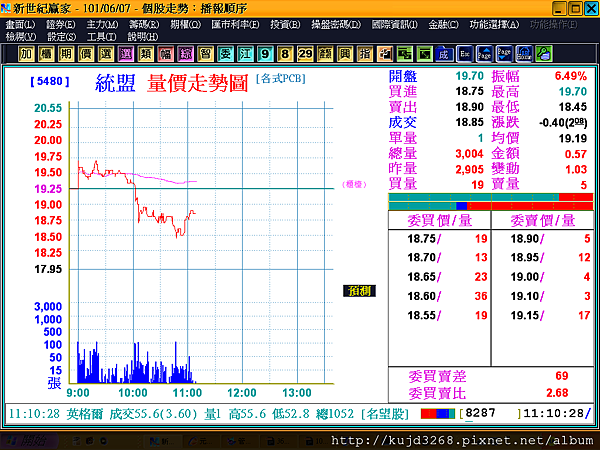The width and height of the screenshot is (600, 450).
Task: Open the 國際資訊(I) menu
Action: (x=395, y=24)
